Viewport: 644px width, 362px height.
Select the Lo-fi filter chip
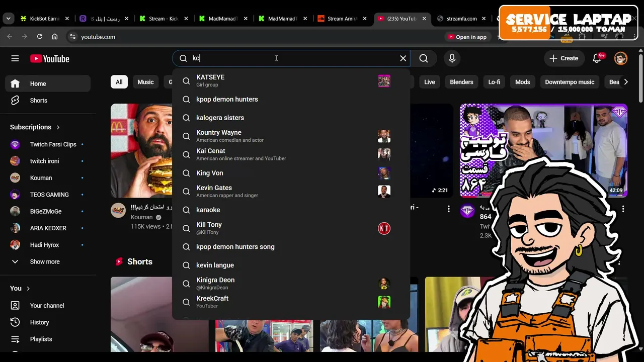pyautogui.click(x=494, y=82)
